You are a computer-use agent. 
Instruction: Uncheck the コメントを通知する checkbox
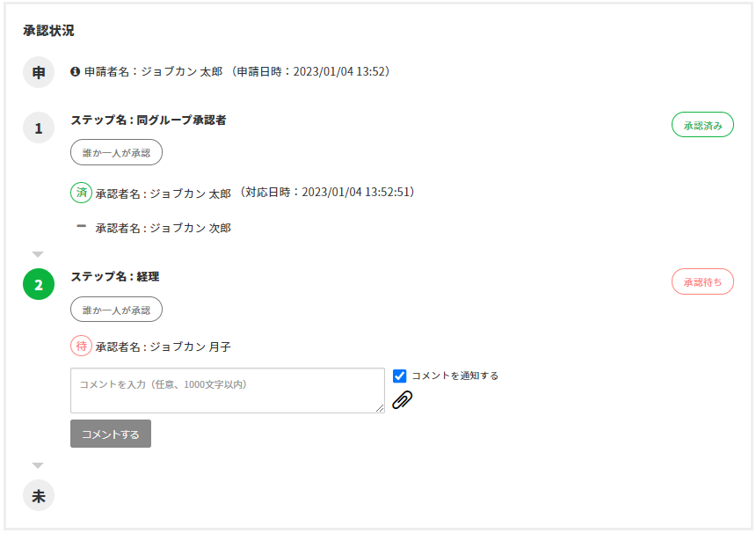tap(400, 376)
